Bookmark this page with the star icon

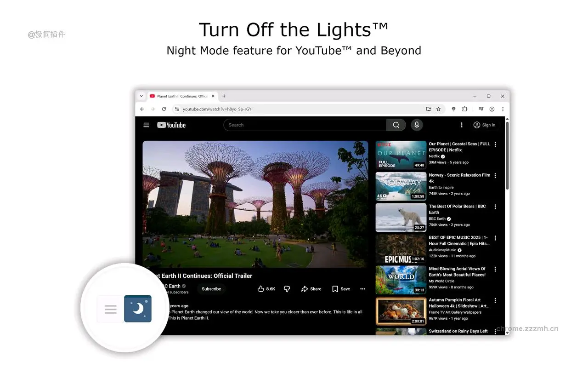438,109
